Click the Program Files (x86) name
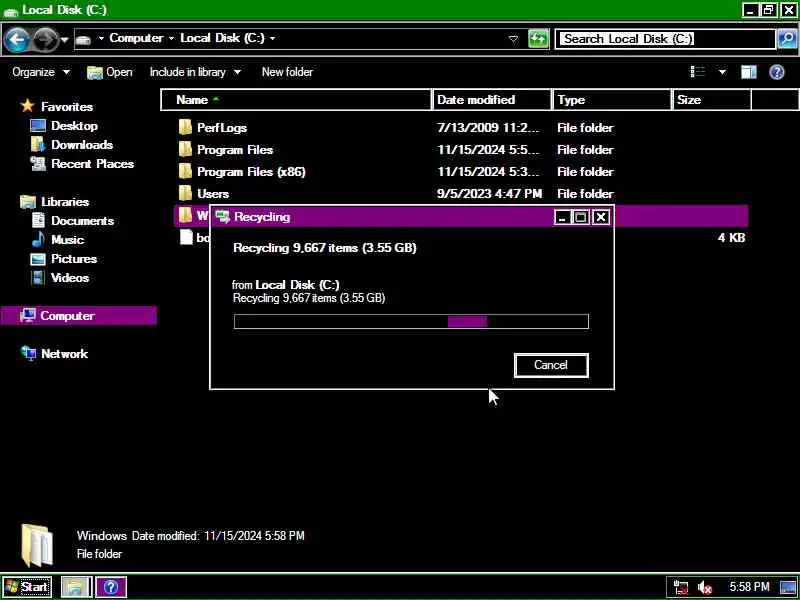Image resolution: width=800 pixels, height=600 pixels. pos(251,172)
